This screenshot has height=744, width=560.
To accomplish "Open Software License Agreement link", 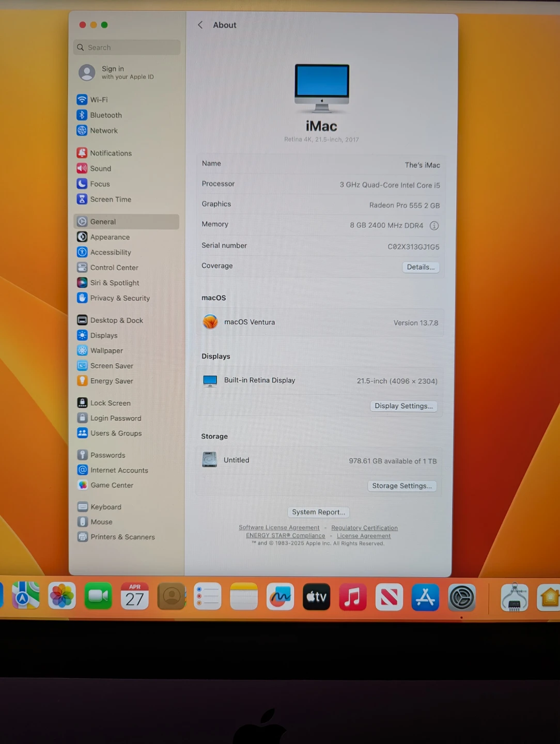I will [279, 528].
